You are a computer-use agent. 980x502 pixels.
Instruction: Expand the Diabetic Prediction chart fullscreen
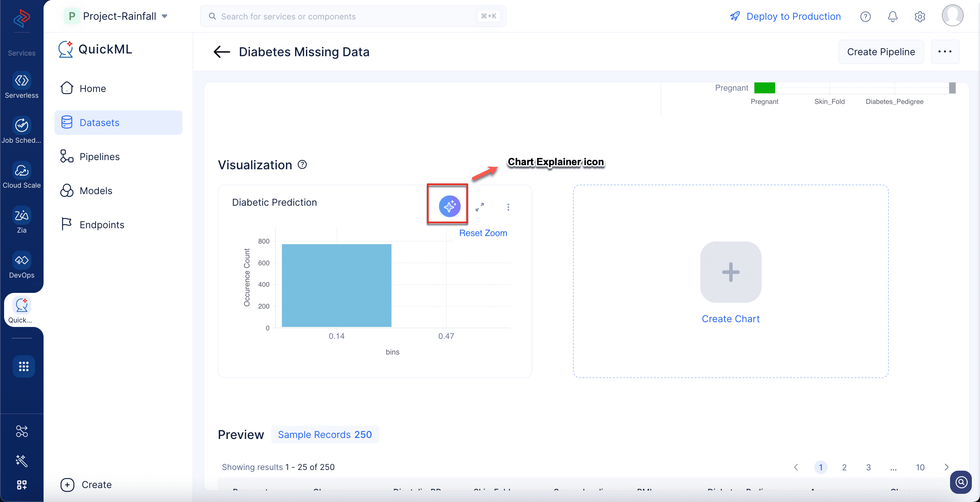pos(480,207)
